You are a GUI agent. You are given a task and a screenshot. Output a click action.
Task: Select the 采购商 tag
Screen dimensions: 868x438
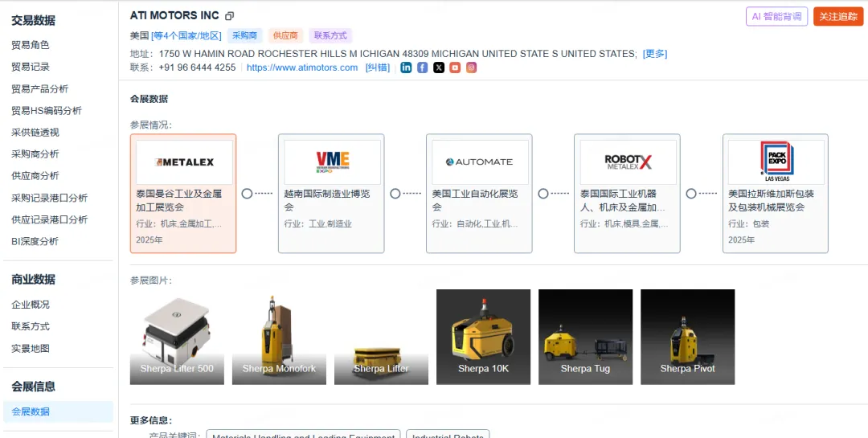click(244, 35)
